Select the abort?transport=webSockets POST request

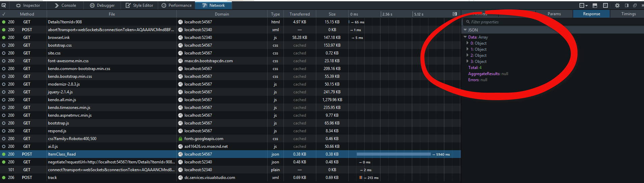click(230, 30)
